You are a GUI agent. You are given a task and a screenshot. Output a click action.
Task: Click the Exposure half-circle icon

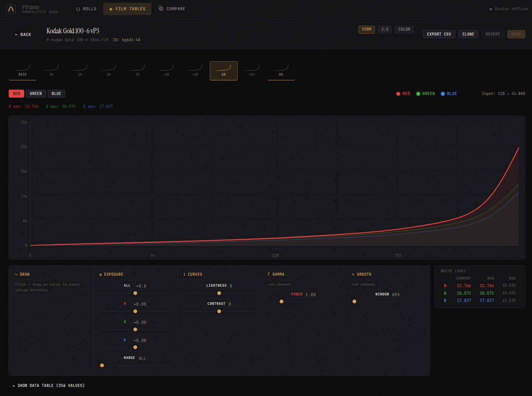click(x=101, y=275)
